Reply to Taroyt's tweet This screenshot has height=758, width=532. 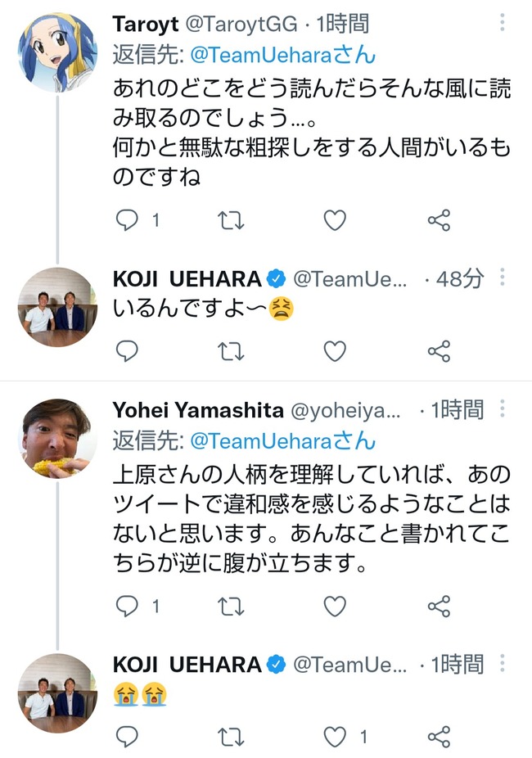point(126,220)
